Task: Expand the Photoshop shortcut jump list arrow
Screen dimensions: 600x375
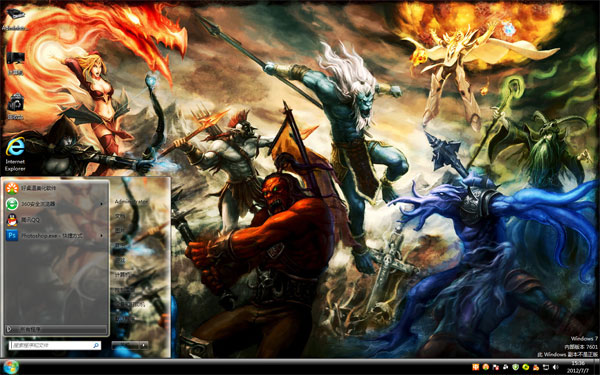Action: coord(101,236)
